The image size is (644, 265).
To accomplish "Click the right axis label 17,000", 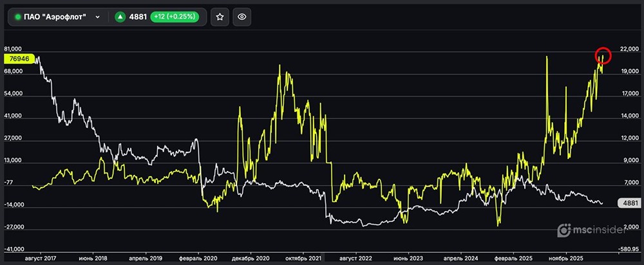I will [x=630, y=94].
